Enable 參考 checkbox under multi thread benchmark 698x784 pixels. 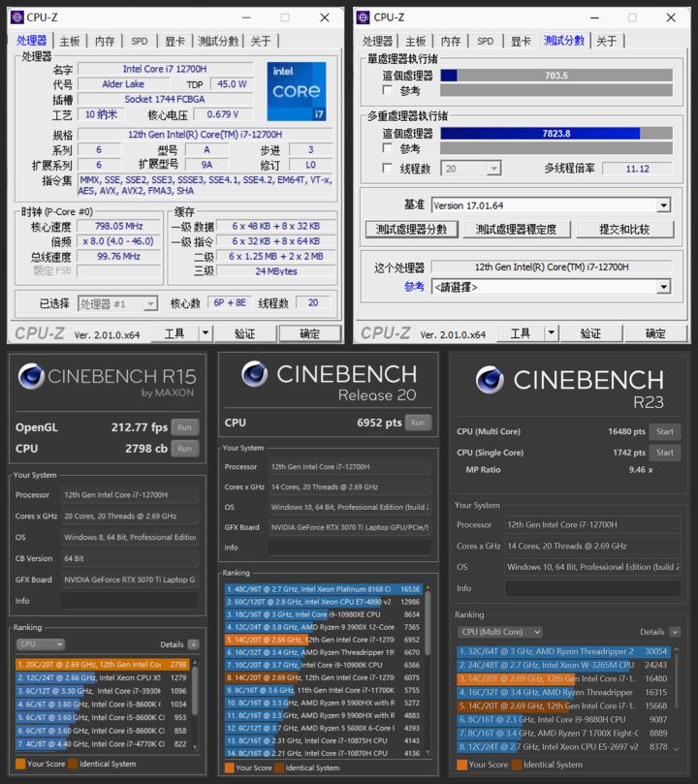coord(387,148)
